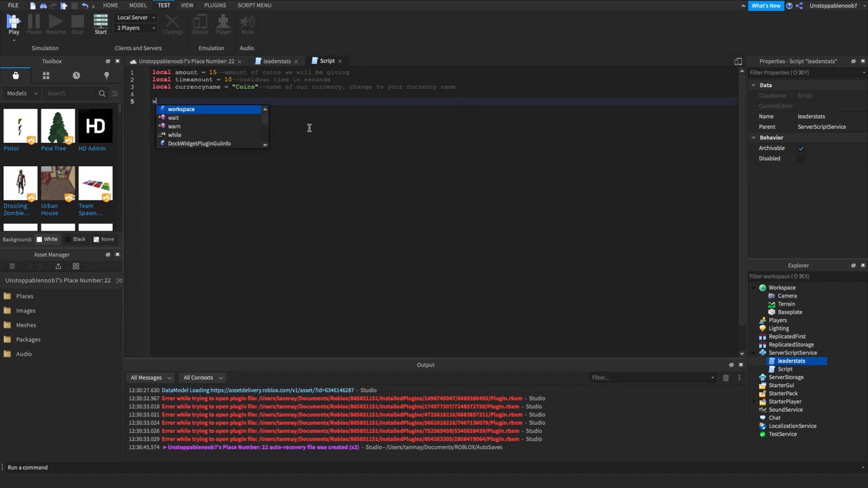Open the All Contexts output filter dropdown
This screenshot has height=488, width=868.
[x=203, y=378]
